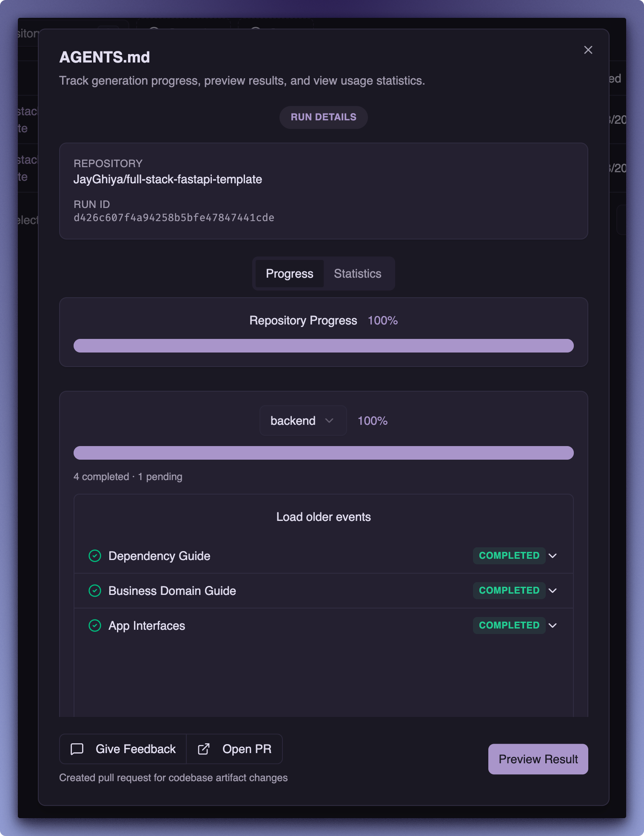Click the RUN DETAILS pill badge
This screenshot has height=836, width=644.
323,117
